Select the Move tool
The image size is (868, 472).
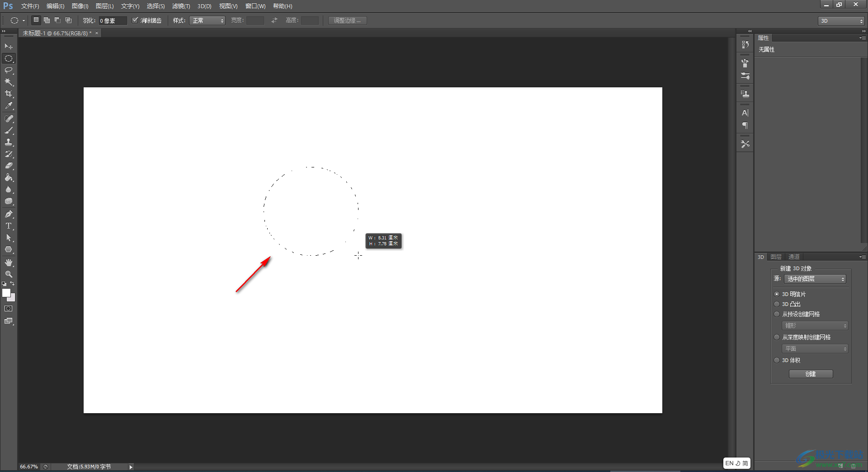click(x=9, y=47)
